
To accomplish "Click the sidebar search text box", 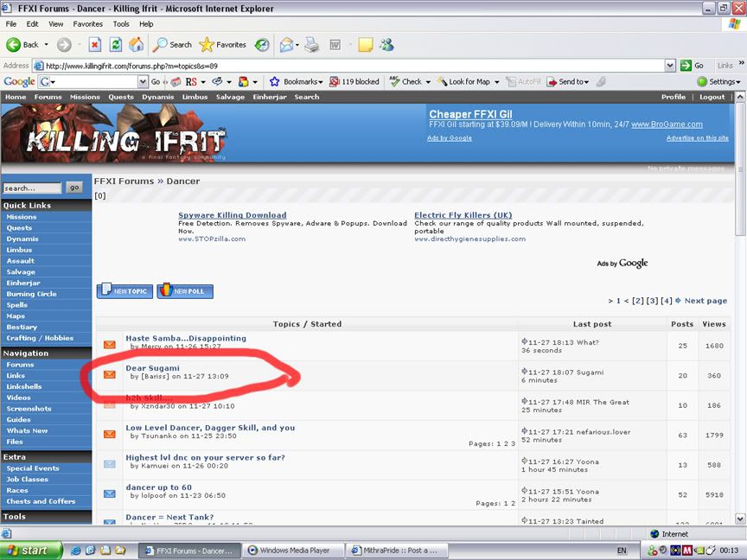I will coord(32,188).
